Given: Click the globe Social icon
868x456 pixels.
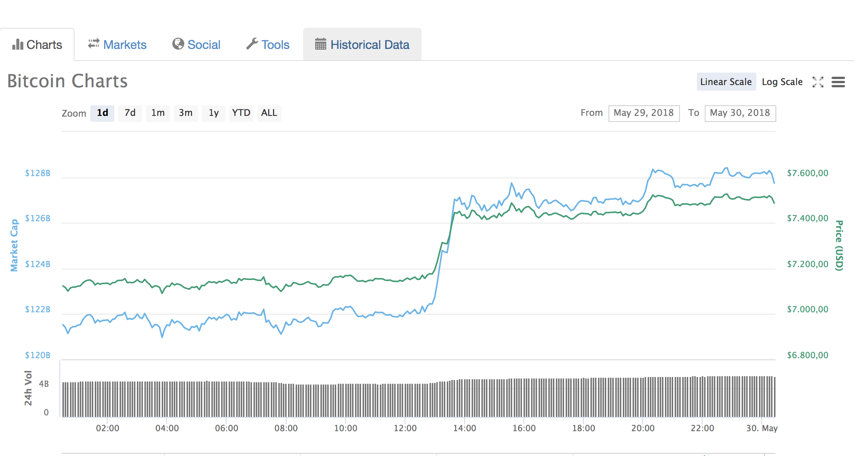Looking at the screenshot, I should pyautogui.click(x=178, y=44).
